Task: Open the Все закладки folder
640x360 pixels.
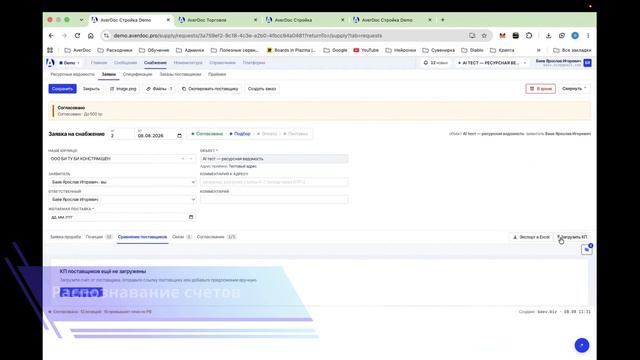Action: 572,50
